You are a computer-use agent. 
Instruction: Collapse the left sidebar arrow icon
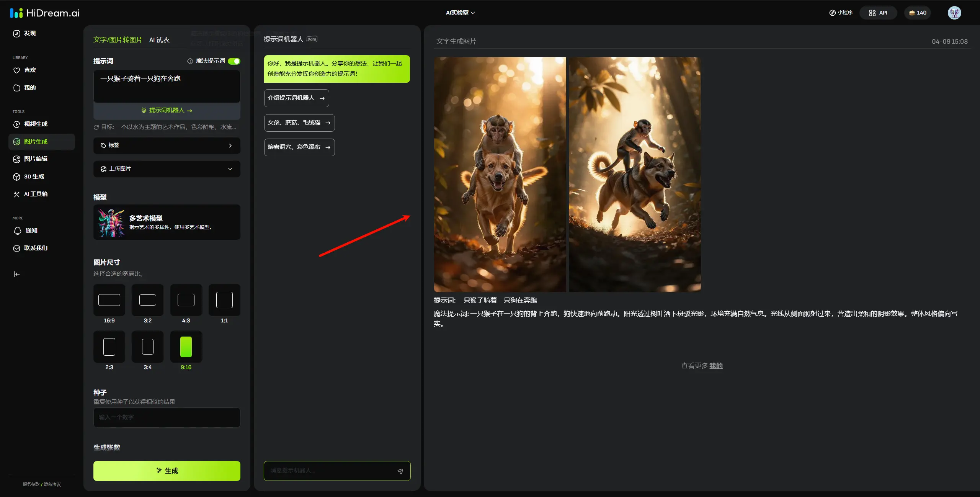(x=16, y=274)
